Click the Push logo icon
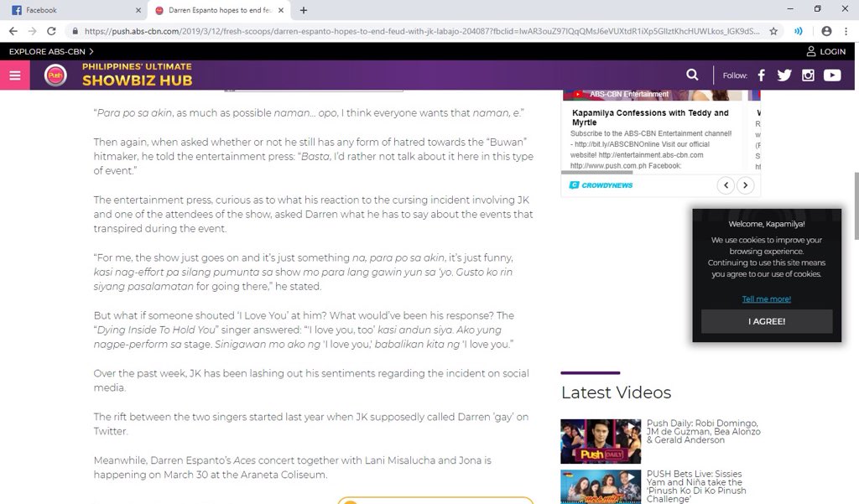Image resolution: width=859 pixels, height=504 pixels. [x=55, y=75]
